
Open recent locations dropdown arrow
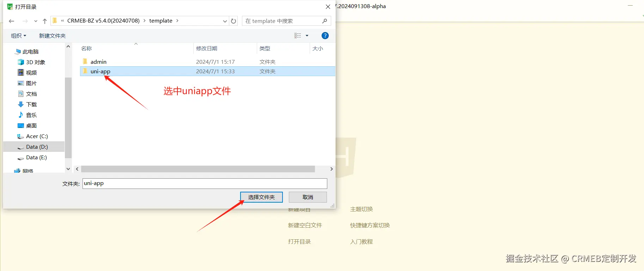point(36,21)
